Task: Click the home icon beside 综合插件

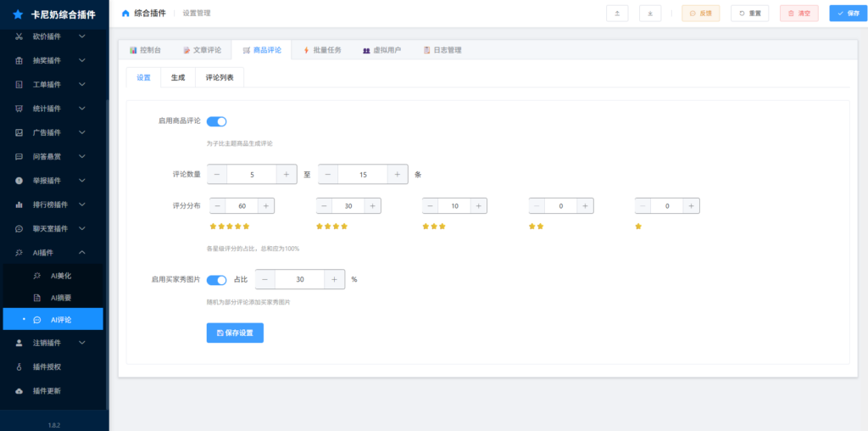Action: (126, 13)
